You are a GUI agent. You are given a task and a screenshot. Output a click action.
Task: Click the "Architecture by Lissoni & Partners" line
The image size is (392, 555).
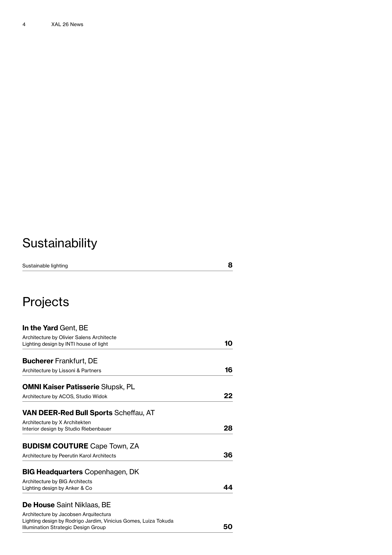pos(62,371)
